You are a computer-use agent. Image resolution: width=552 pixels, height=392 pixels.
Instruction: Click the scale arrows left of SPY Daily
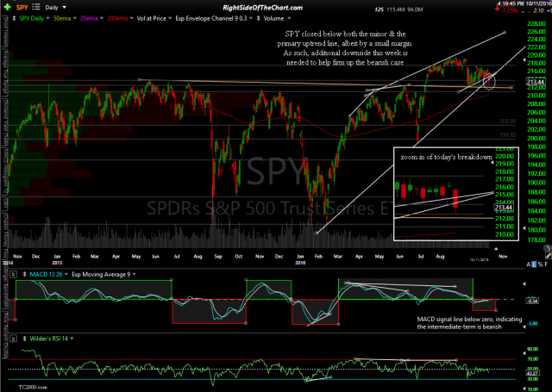tap(14, 18)
